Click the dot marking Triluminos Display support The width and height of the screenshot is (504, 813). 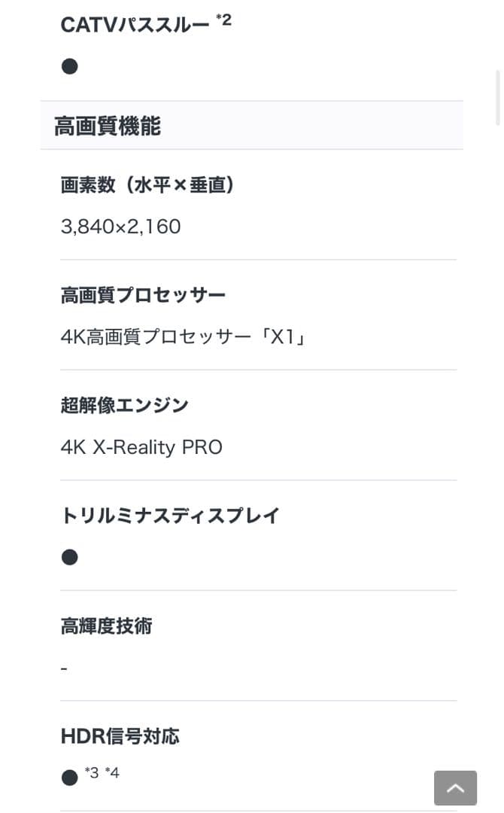click(69, 557)
